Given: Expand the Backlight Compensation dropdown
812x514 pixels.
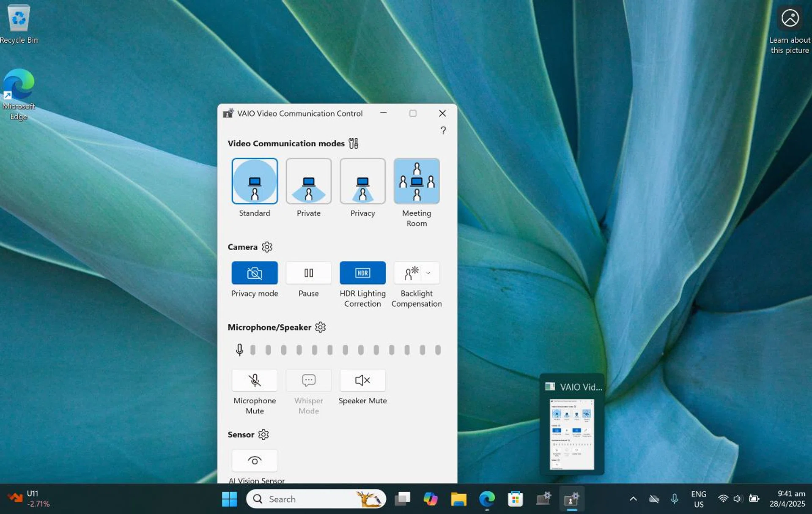Looking at the screenshot, I should click(428, 273).
